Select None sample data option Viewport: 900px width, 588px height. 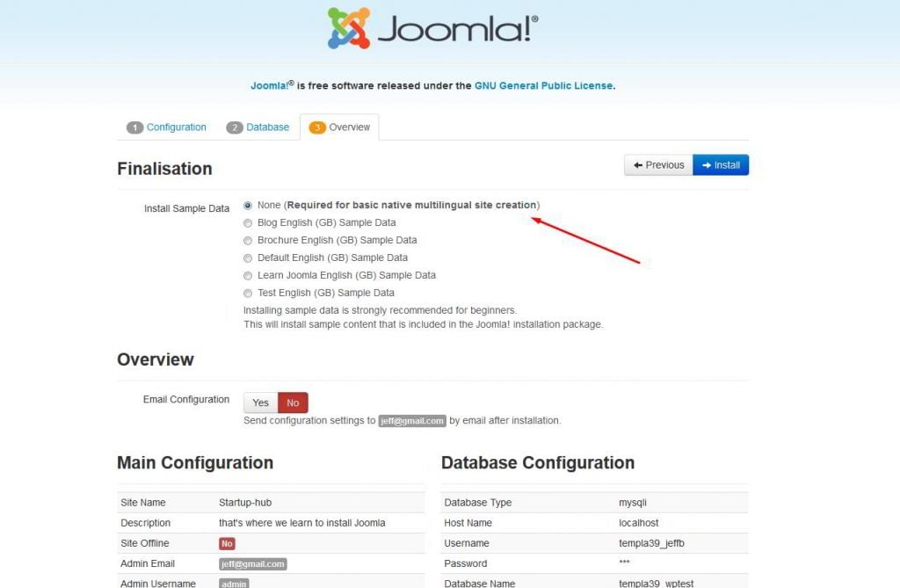coord(248,205)
